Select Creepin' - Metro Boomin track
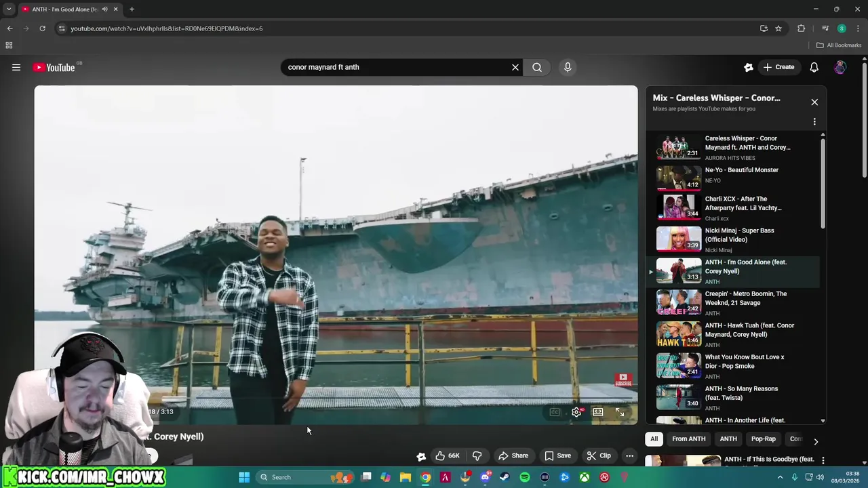The image size is (868, 488). coord(735,303)
